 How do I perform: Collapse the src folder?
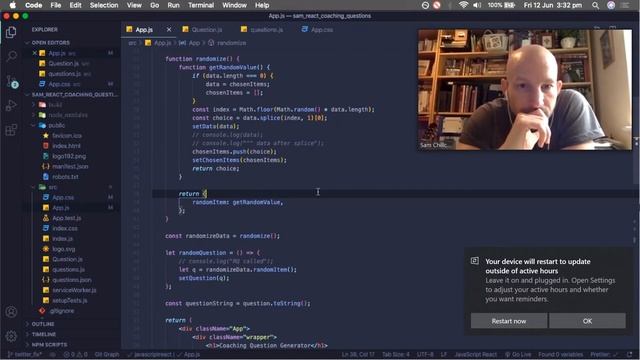coord(53,187)
